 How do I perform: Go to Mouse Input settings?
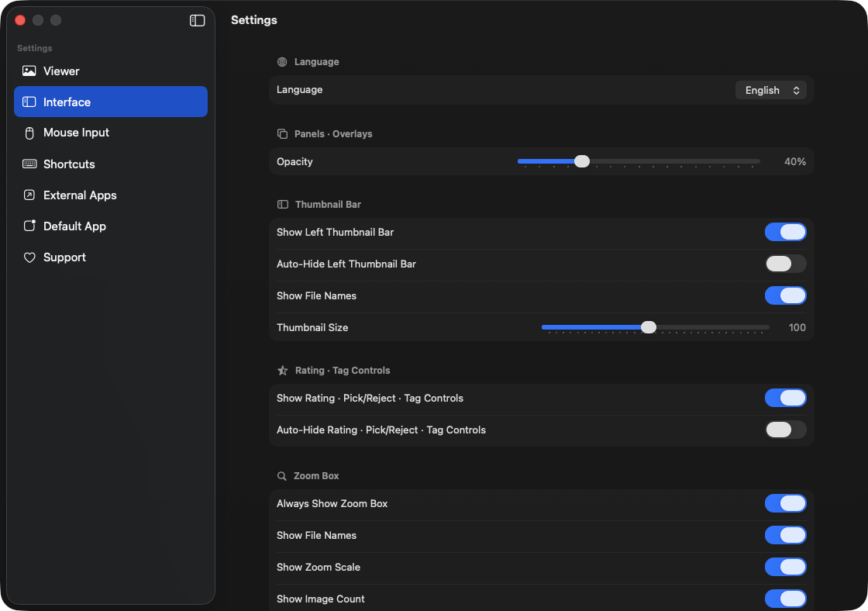[111, 133]
